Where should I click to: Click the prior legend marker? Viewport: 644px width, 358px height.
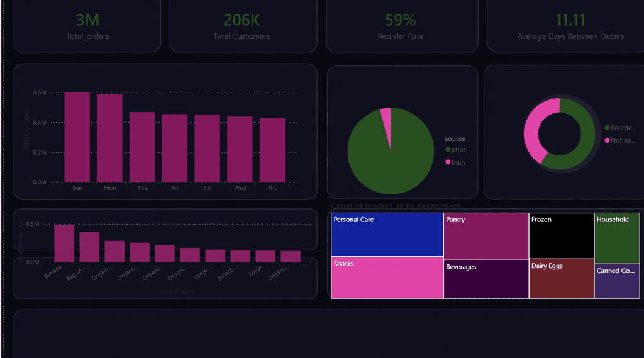point(448,149)
